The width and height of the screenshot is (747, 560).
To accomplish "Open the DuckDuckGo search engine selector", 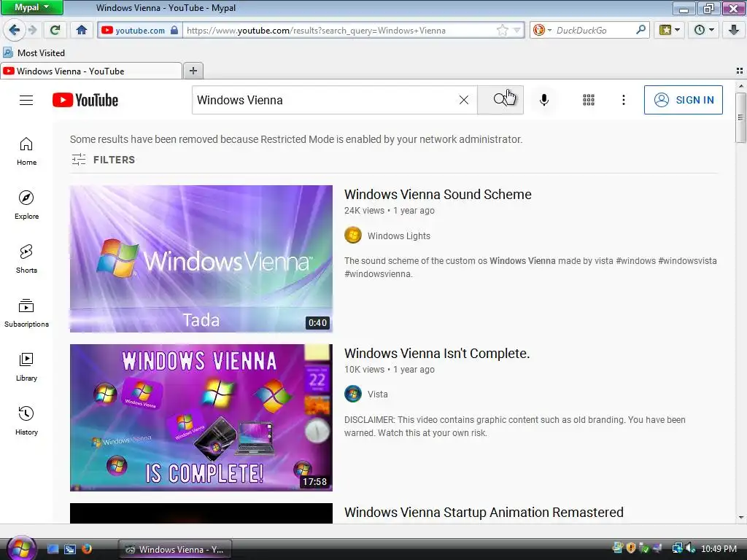I will pos(542,30).
